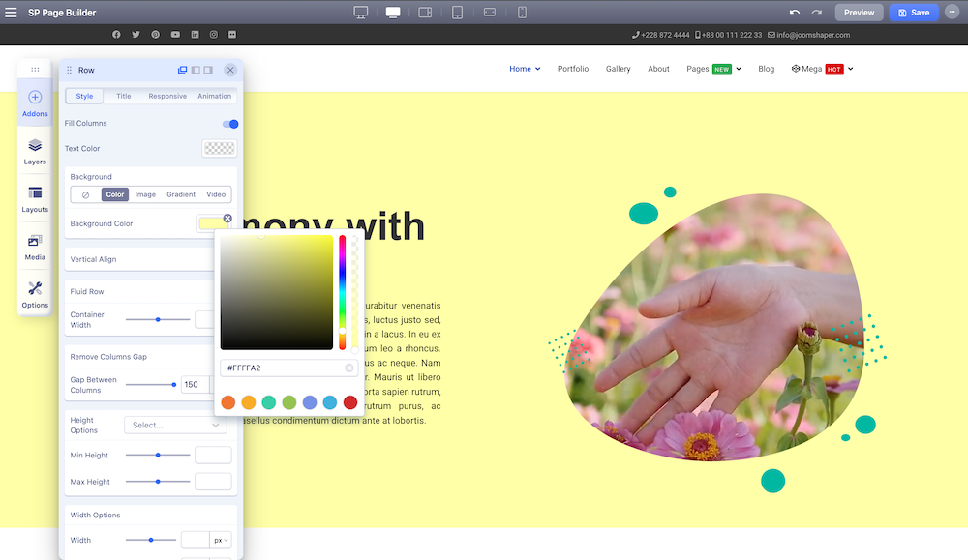Pick the red preset color swatch

pos(350,402)
